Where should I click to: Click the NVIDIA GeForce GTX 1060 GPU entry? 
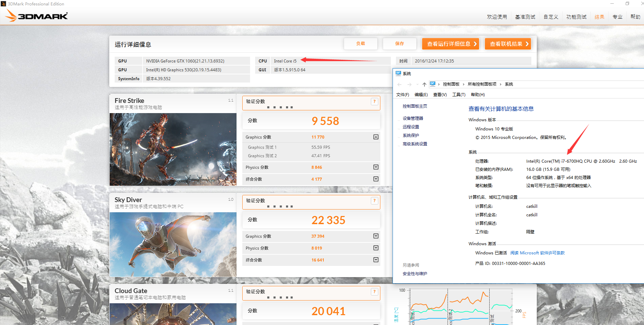click(185, 61)
